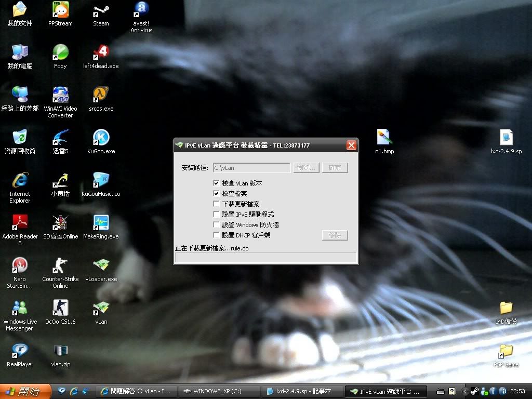Select the vLoader.exe desktop icon
The width and height of the screenshot is (532, 399).
point(101,266)
